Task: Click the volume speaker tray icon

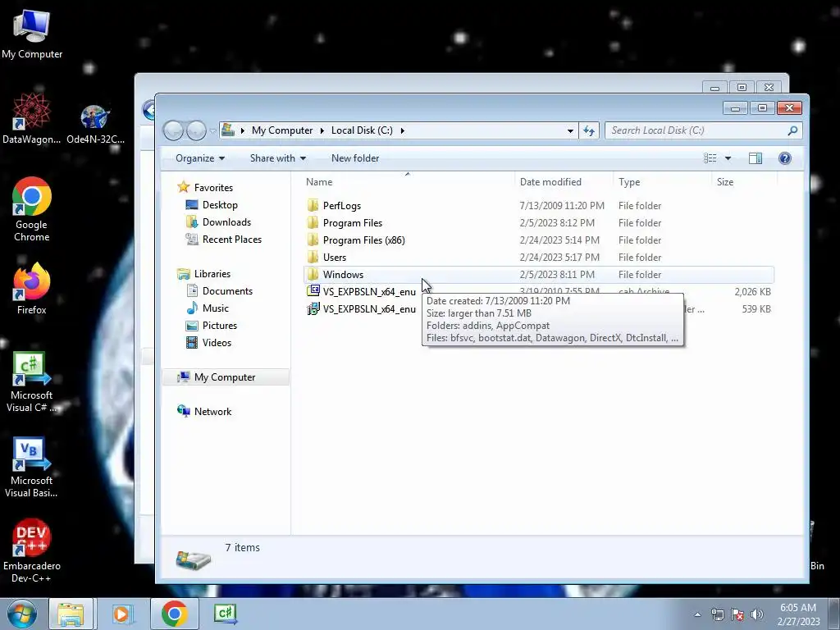Action: (757, 614)
